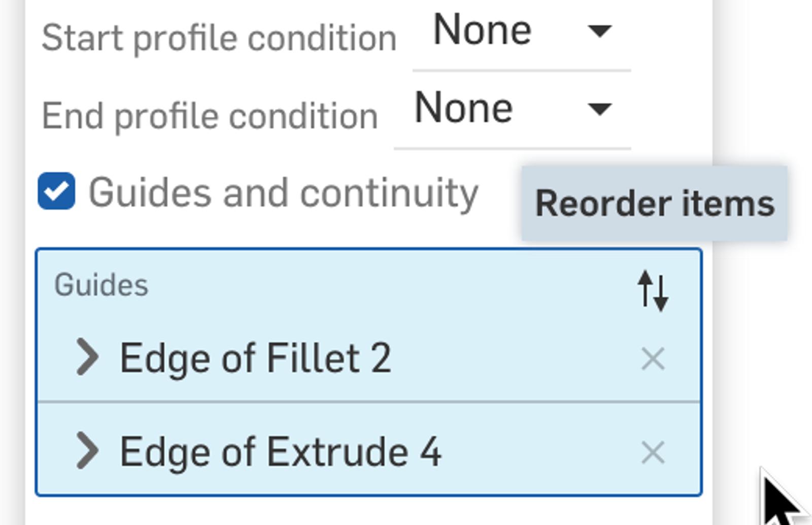Screen dimensions: 812x525
Task: Open End profile condition dropdown arrow
Action: pyautogui.click(x=599, y=109)
